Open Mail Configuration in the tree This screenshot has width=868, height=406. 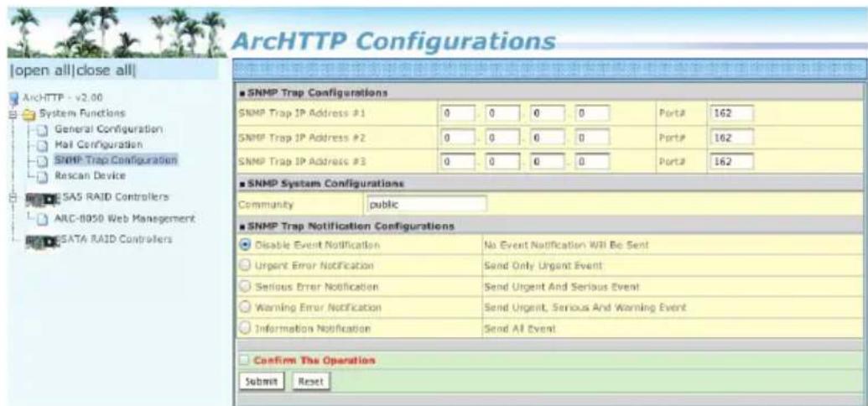(x=99, y=144)
